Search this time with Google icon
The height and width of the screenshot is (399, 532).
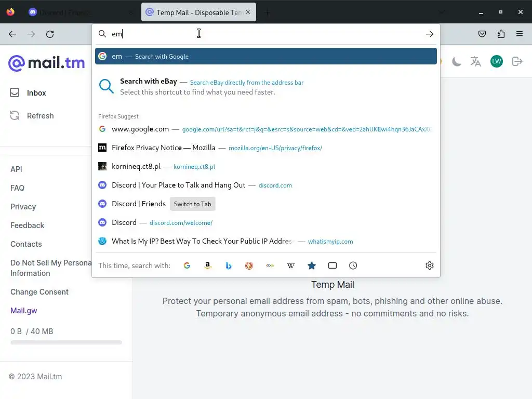tap(187, 265)
